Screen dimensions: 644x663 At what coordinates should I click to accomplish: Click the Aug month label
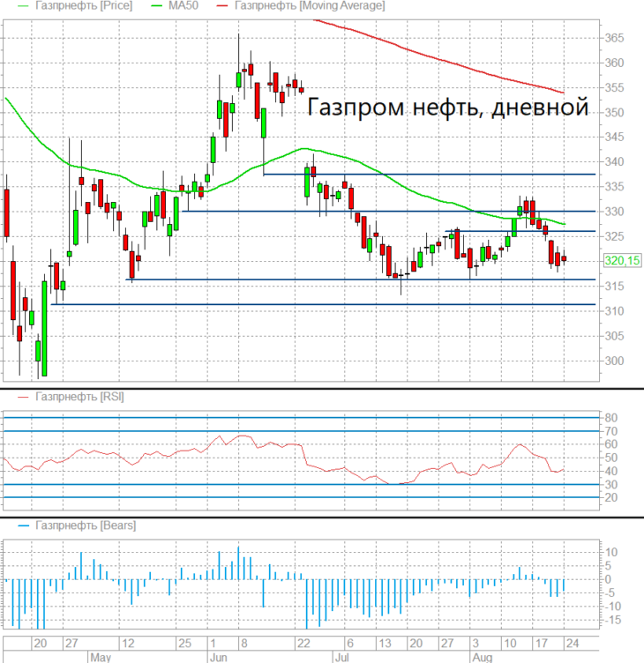point(482,658)
